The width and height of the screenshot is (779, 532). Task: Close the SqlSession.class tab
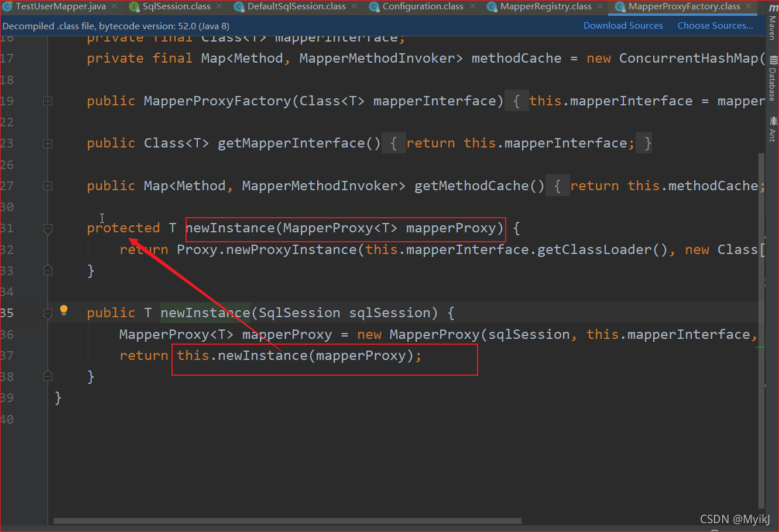point(219,6)
